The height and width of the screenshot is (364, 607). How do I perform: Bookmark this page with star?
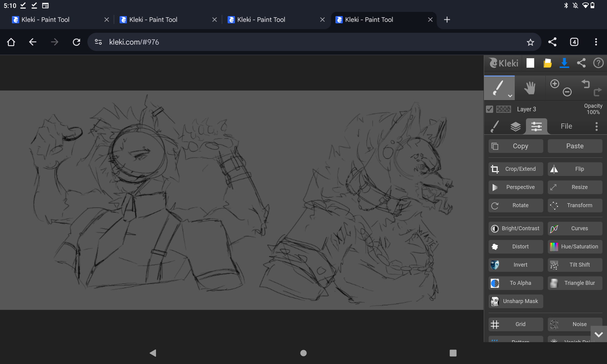coord(530,42)
